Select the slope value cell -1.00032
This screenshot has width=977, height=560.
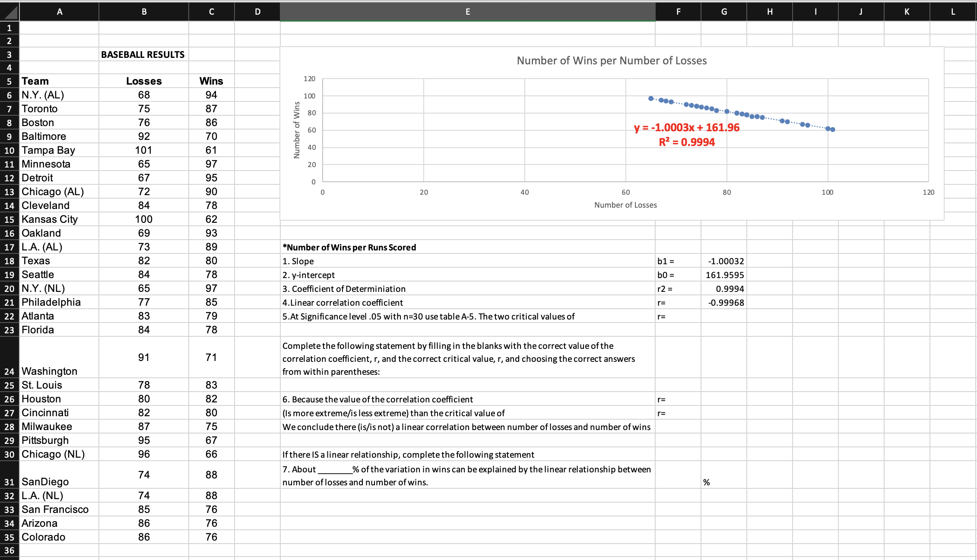724,261
